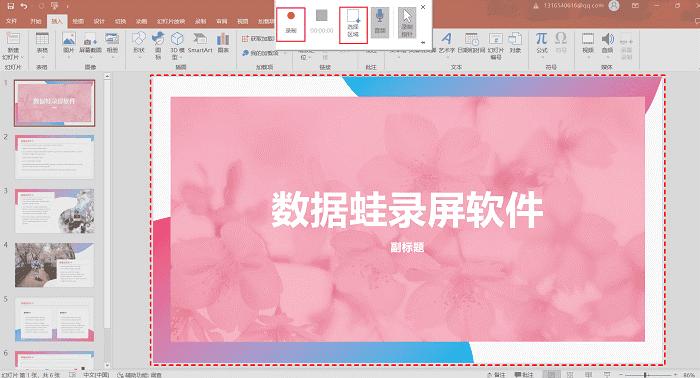
Task: Open the 视频 Video insert dropdown
Action: [x=588, y=45]
